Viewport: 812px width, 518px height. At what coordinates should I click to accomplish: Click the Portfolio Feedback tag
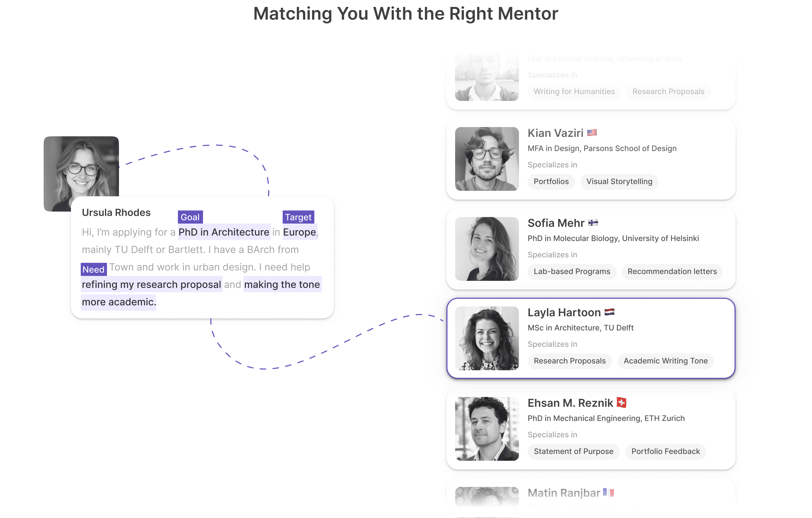(x=666, y=452)
